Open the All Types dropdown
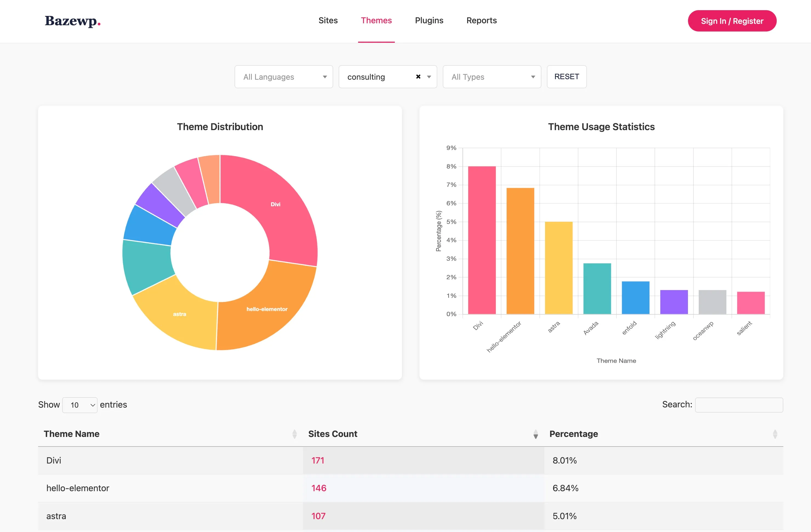This screenshot has width=811, height=532. (x=492, y=77)
